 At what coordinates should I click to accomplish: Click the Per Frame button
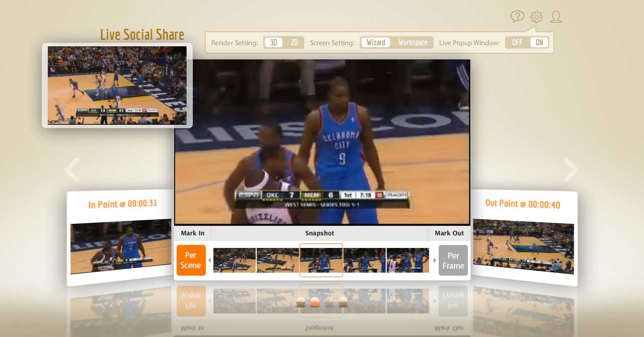(453, 260)
